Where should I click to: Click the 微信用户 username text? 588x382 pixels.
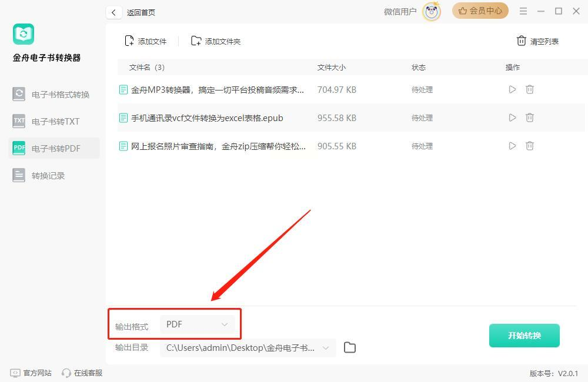click(x=400, y=12)
